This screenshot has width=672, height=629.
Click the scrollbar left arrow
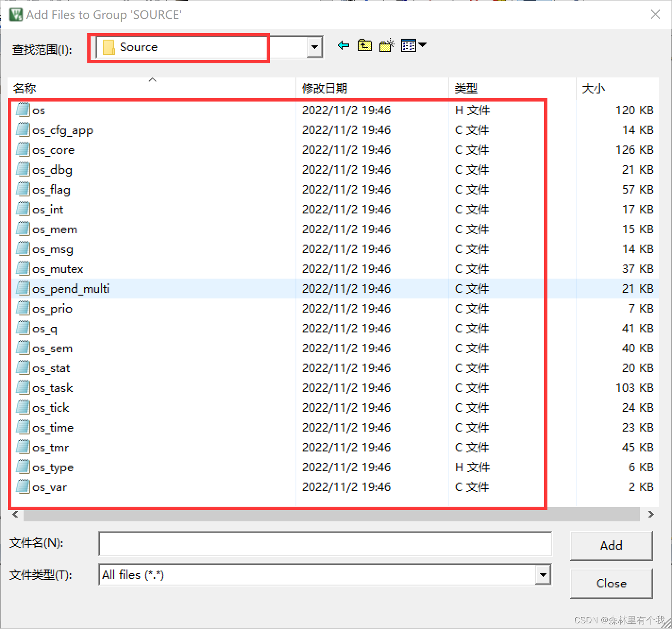(16, 514)
